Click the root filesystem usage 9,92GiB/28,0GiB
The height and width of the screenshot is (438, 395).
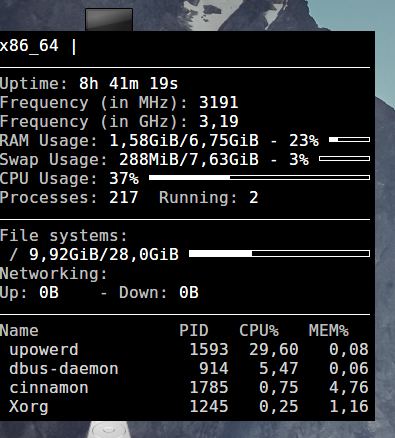[104, 255]
